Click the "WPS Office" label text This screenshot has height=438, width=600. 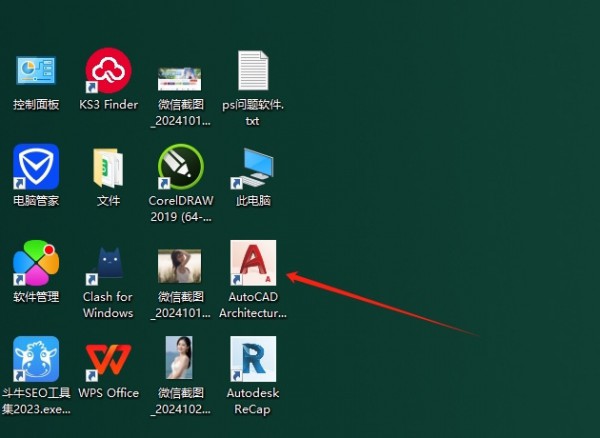[x=108, y=393]
